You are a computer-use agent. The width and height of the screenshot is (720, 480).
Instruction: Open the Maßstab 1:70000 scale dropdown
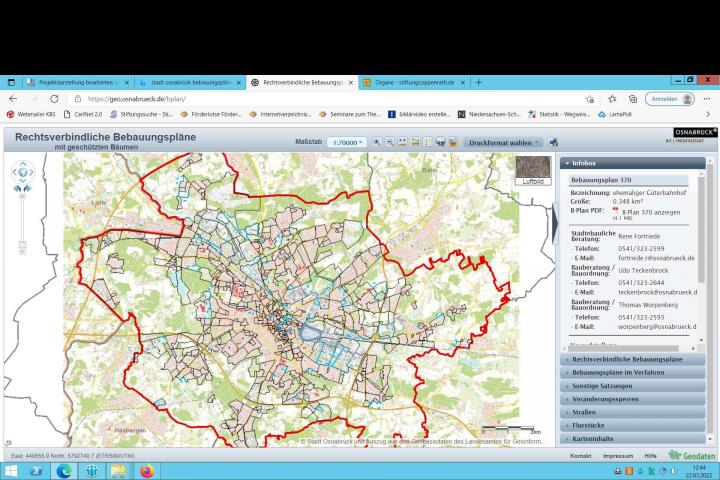tap(347, 143)
